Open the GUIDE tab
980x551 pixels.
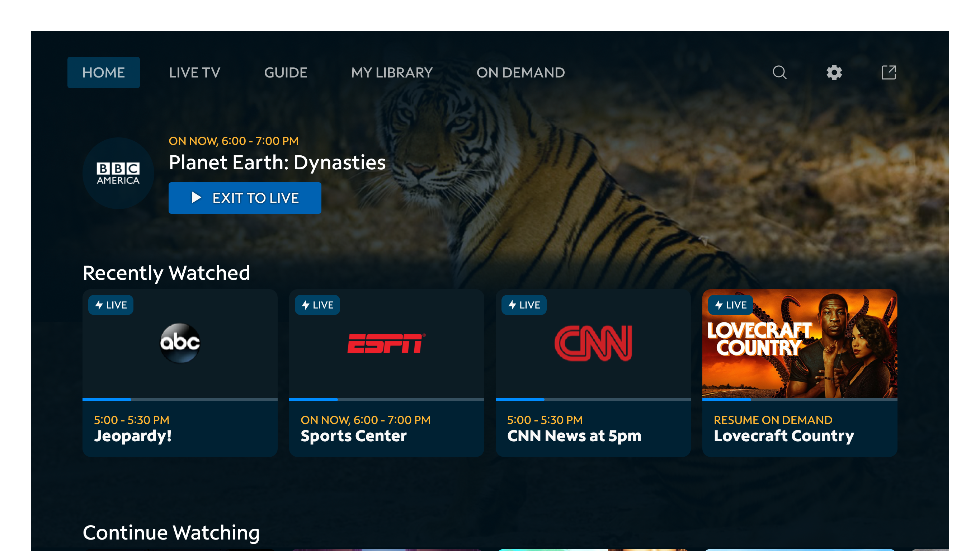click(286, 72)
